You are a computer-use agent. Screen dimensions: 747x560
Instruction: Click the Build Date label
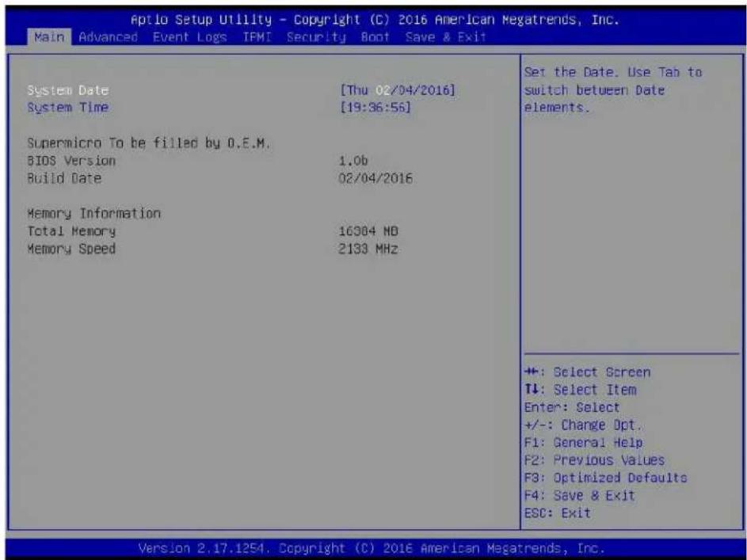(x=64, y=178)
